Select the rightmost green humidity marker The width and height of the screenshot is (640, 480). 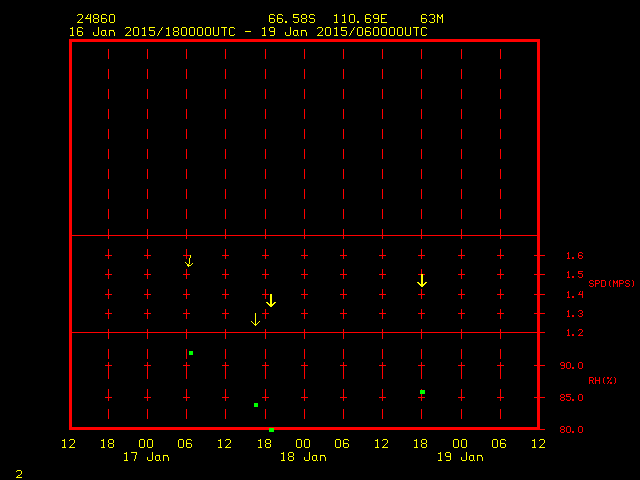point(423,392)
